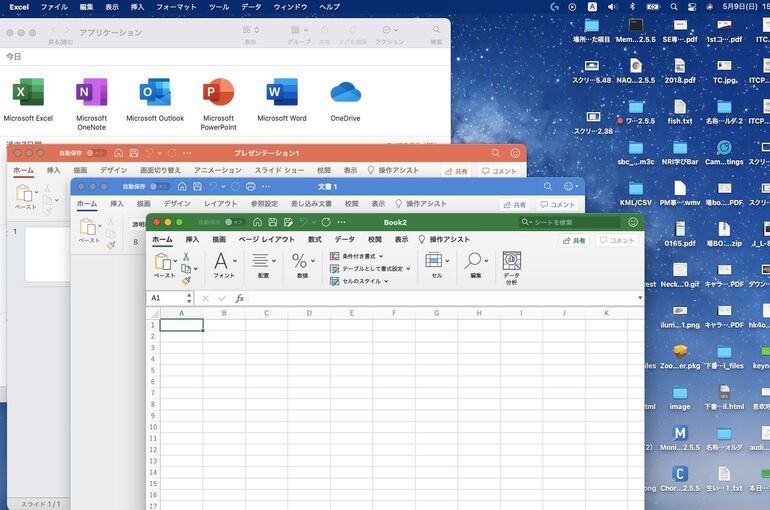
Task: Open Microsoft OneNote app icon
Action: pos(91,92)
